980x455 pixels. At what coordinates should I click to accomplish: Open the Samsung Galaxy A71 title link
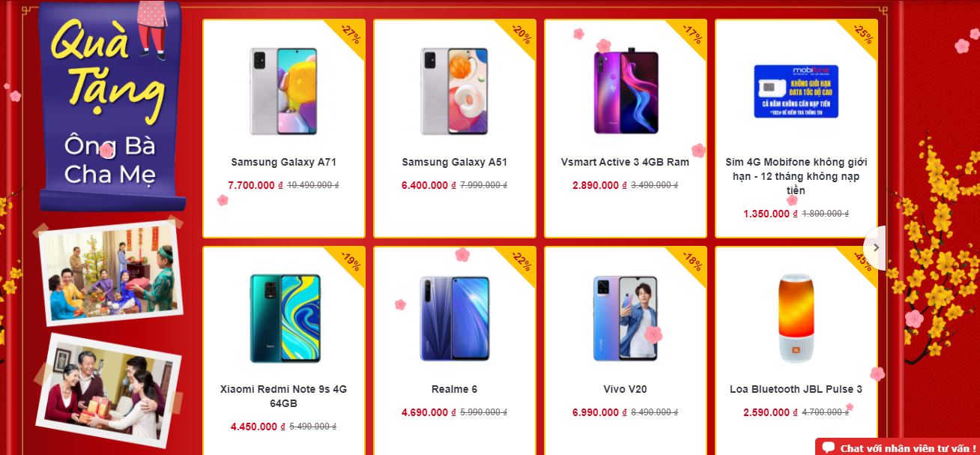click(x=284, y=162)
